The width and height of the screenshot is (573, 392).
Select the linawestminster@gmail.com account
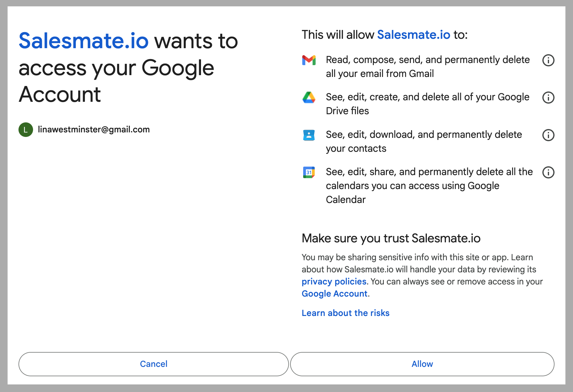[84, 130]
